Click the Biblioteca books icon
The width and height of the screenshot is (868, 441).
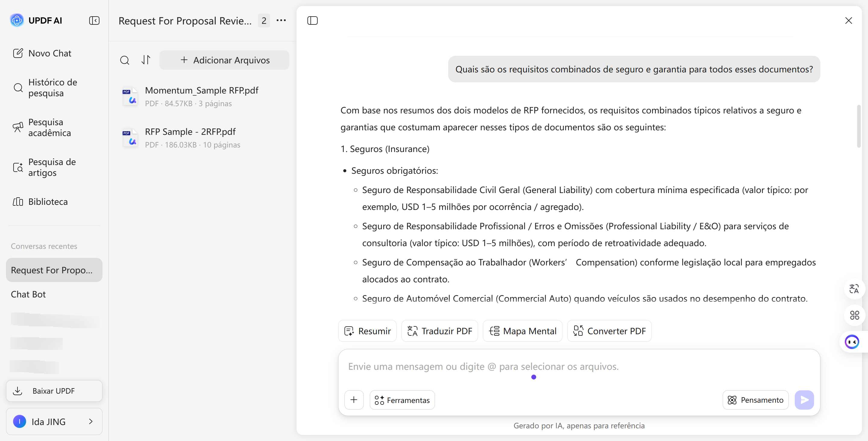click(18, 201)
